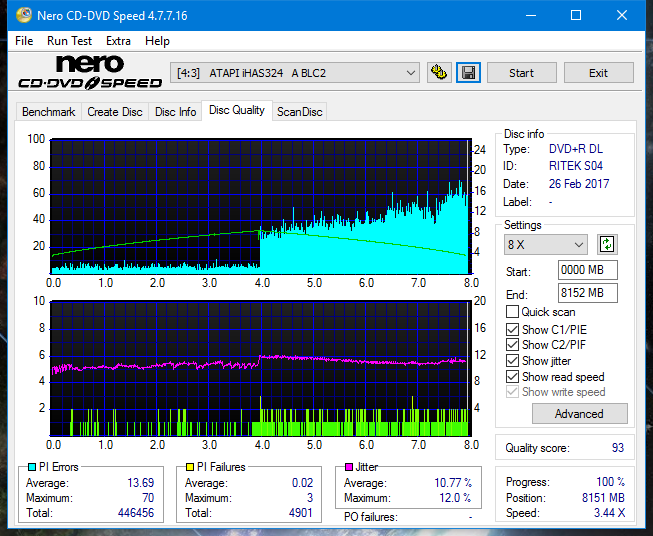Viewport: 653px width, 536px height.
Task: Open the drive options icon
Action: click(439, 73)
